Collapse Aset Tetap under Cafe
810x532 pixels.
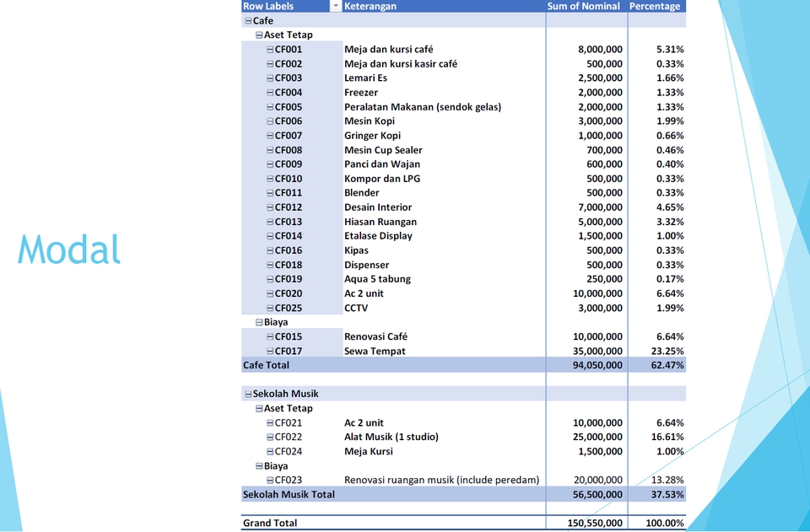(x=259, y=35)
